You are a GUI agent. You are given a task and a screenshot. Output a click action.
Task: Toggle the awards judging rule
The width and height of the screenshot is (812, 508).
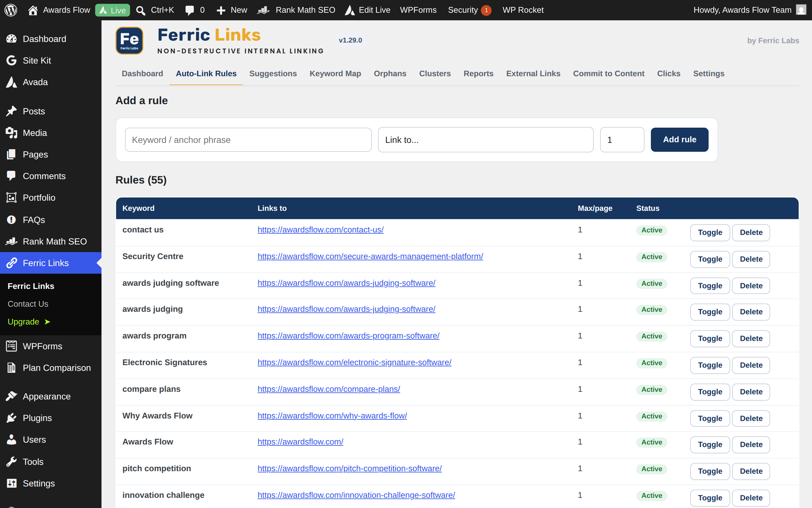click(710, 312)
